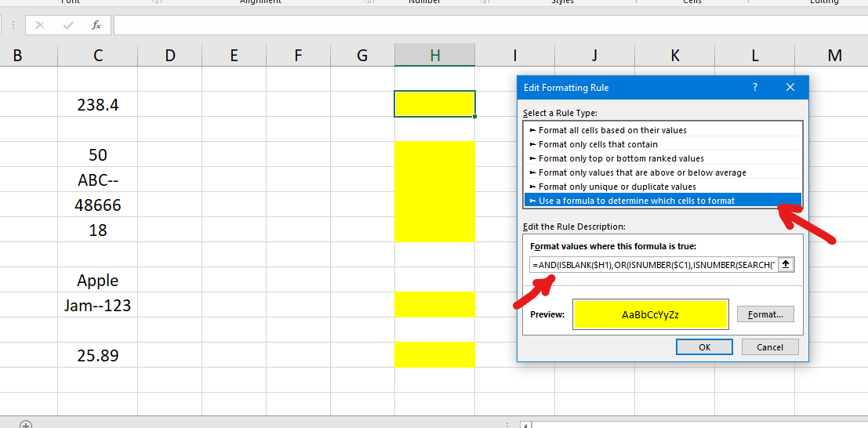Click the sheet tab bar splitter dots
Image resolution: width=868 pixels, height=428 pixels.
pyautogui.click(x=507, y=425)
